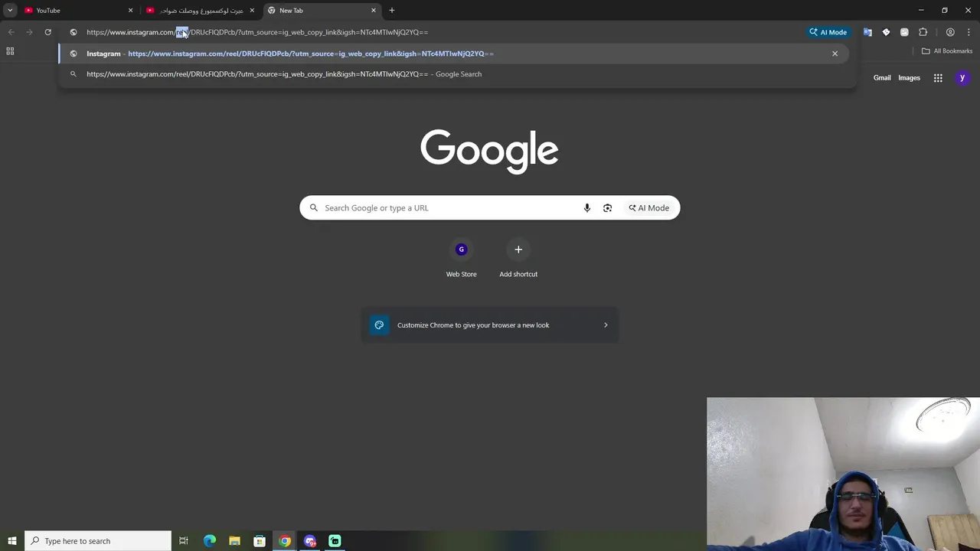Screen dimensions: 980x551
Task: Click the Chrome icon in taskbar
Action: [x=285, y=541]
